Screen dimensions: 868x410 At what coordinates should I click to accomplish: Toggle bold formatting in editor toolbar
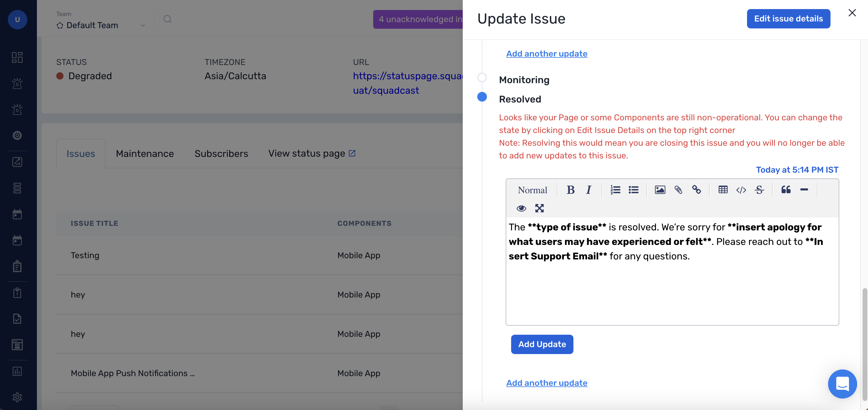tap(570, 190)
